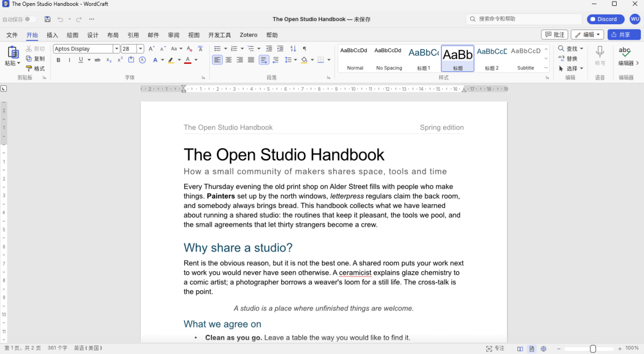Open the 插入 (Insert) ribbon tab
Image resolution: width=644 pixels, height=354 pixels.
pyautogui.click(x=52, y=35)
